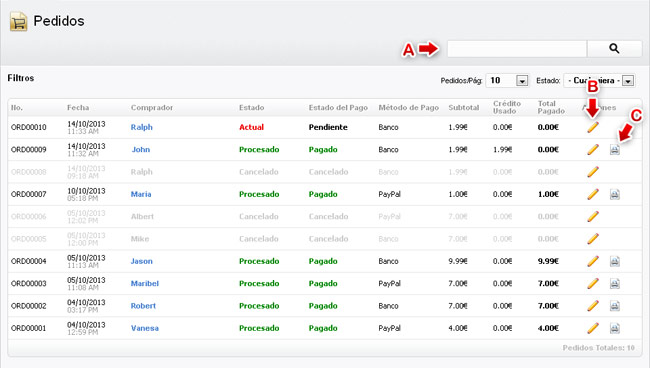
Task: Open the Estado filter dropdown
Action: coord(599,80)
